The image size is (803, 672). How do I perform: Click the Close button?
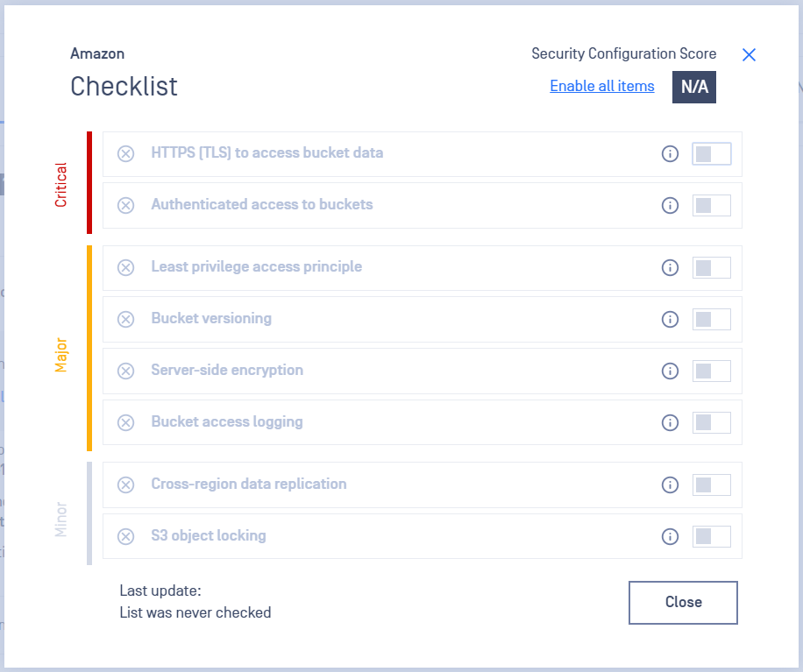click(x=683, y=603)
